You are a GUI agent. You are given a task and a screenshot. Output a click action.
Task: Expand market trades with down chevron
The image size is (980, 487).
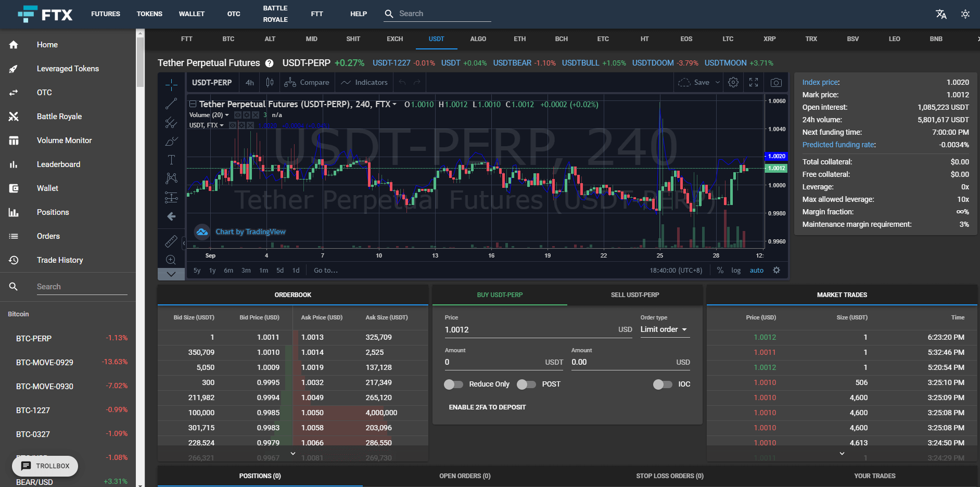[x=842, y=454]
